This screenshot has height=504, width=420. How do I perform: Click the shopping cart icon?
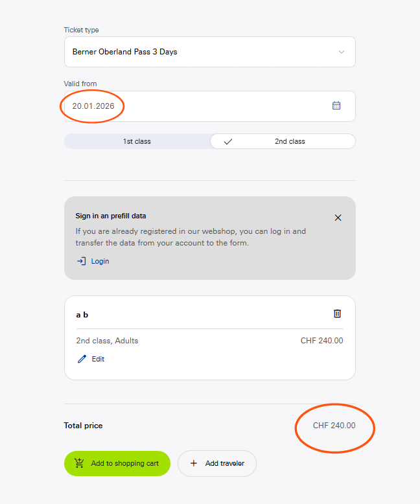(80, 463)
